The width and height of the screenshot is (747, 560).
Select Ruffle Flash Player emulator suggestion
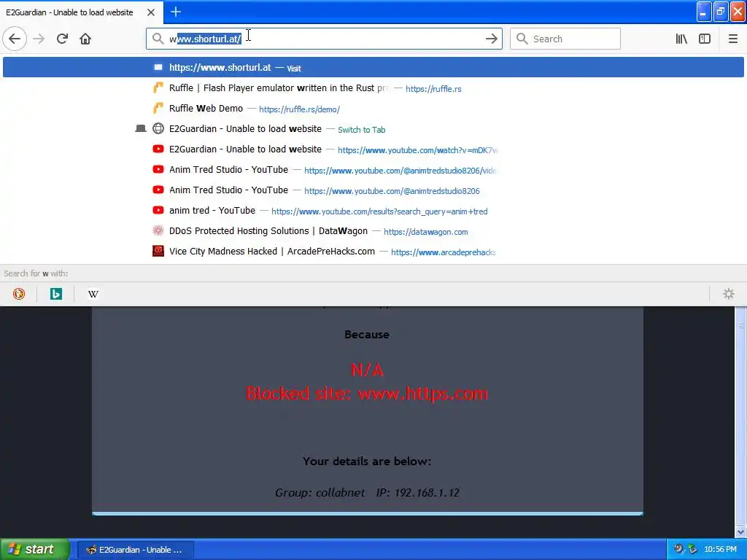click(373, 87)
